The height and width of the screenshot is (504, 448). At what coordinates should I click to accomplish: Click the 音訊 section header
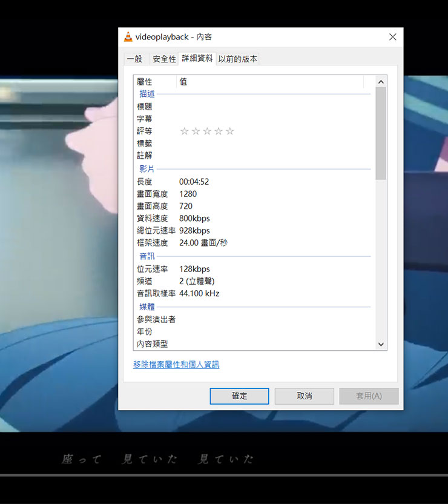click(x=147, y=256)
